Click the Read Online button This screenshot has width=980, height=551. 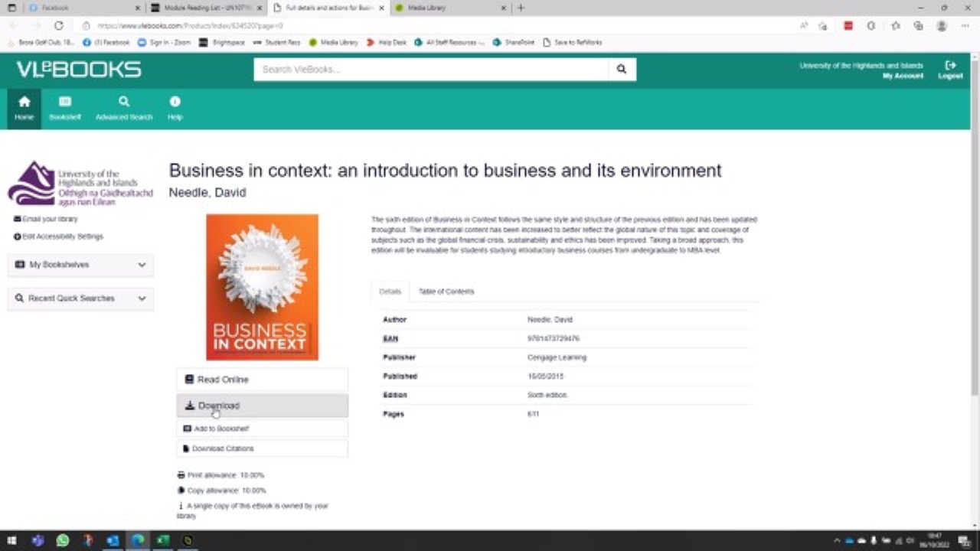(x=262, y=379)
